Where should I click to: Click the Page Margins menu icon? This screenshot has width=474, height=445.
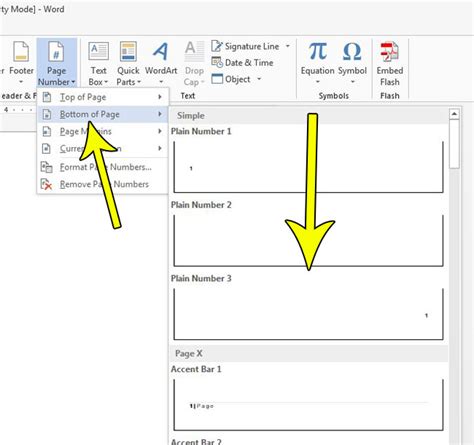point(47,131)
